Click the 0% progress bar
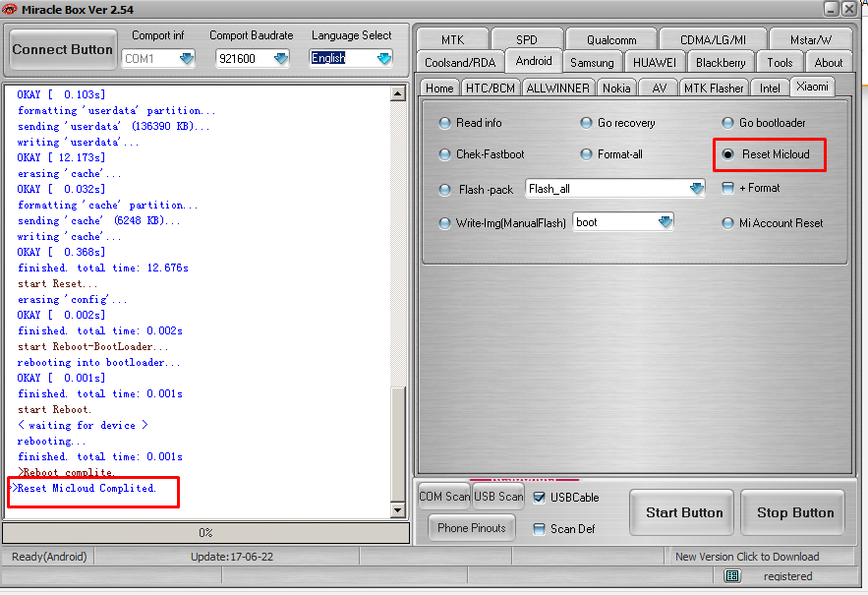The image size is (868, 595). click(x=205, y=532)
